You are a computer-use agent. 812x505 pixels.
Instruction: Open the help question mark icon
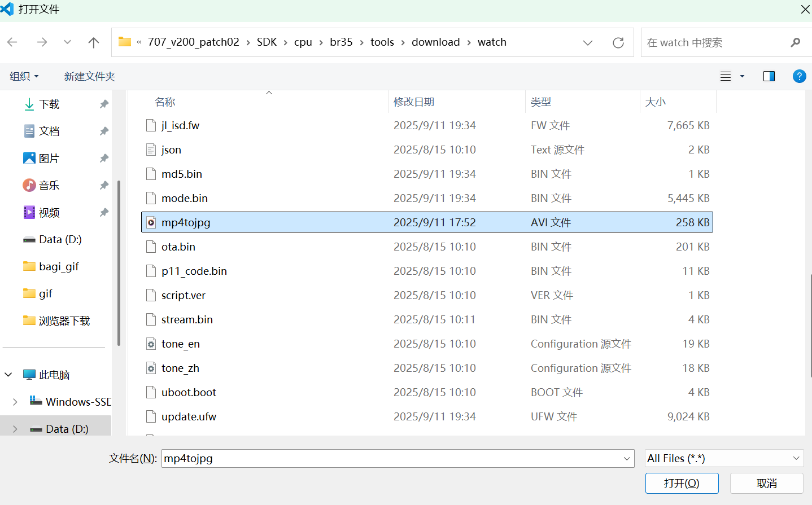[800, 76]
